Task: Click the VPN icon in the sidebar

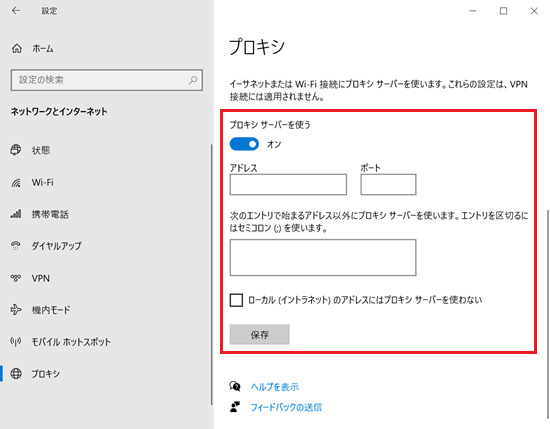Action: (16, 278)
